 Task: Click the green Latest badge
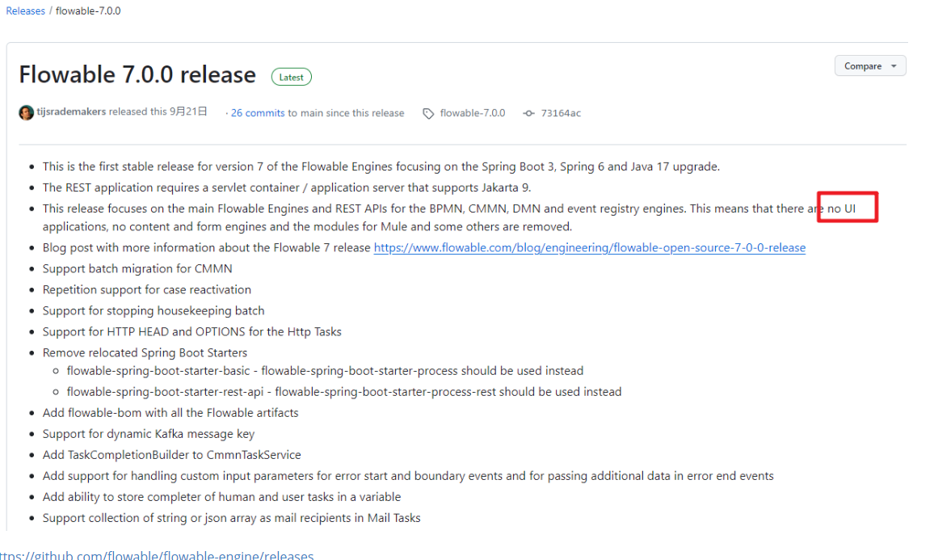(291, 77)
